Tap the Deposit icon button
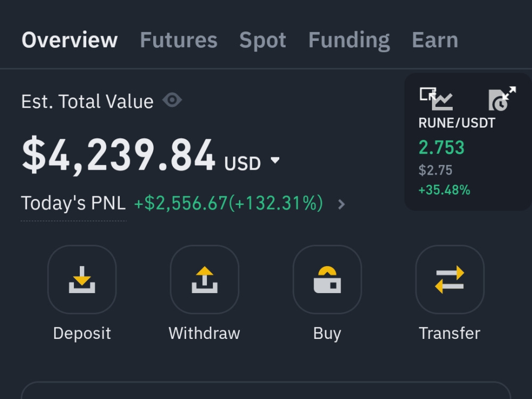 82,279
